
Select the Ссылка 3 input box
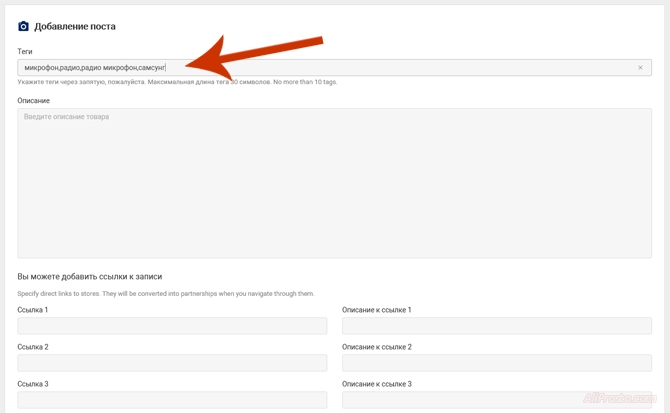point(172,400)
